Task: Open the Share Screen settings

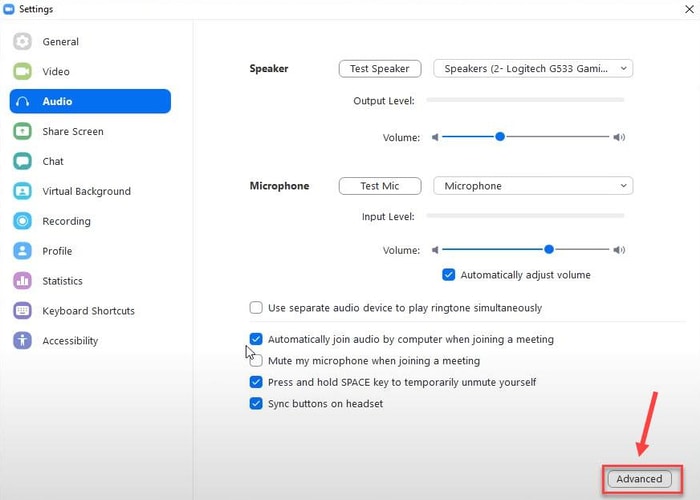Action: (x=90, y=131)
